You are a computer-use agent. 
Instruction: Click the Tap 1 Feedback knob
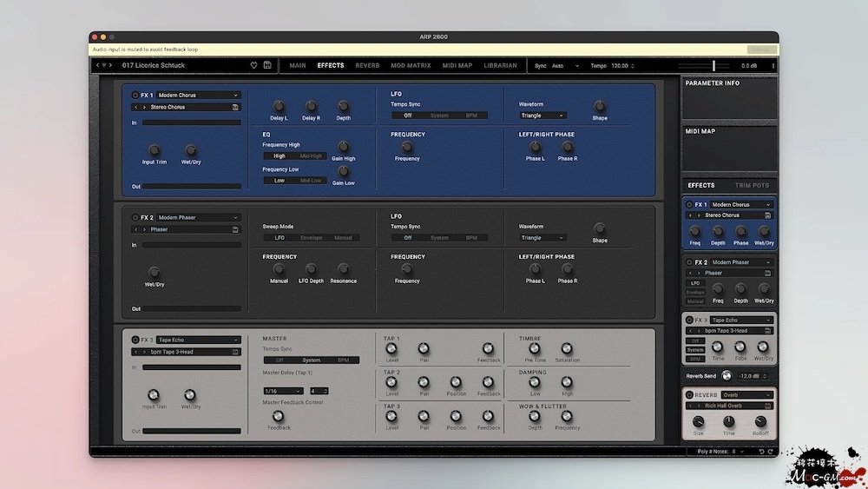click(x=488, y=348)
